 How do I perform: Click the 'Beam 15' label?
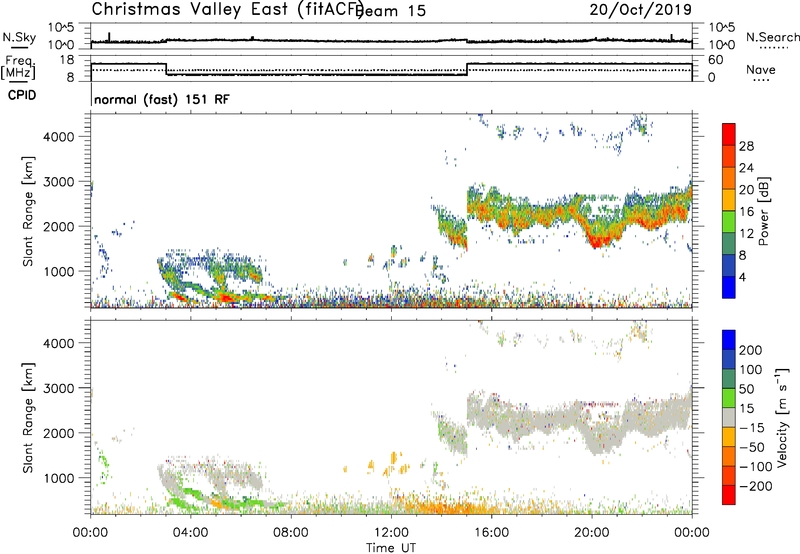[391, 11]
